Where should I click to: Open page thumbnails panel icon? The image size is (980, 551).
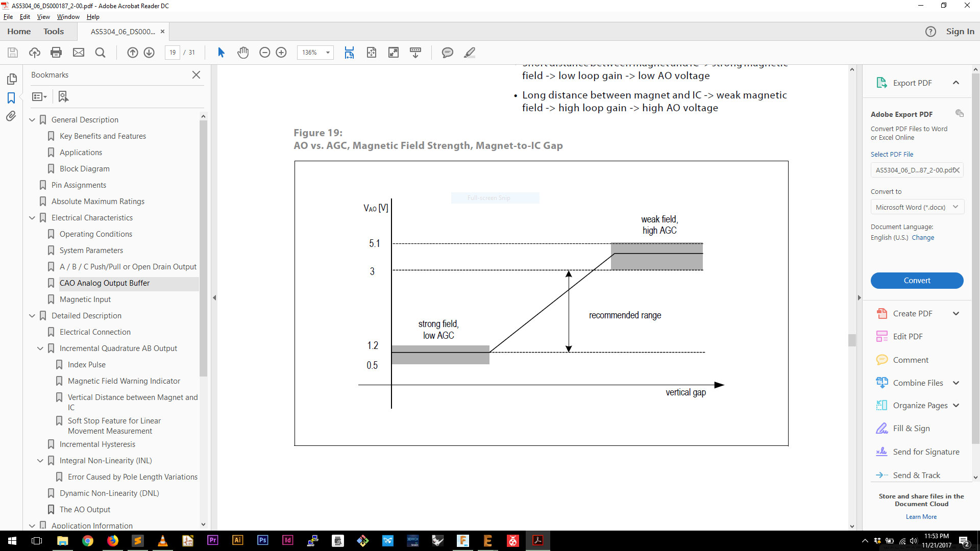(12, 79)
